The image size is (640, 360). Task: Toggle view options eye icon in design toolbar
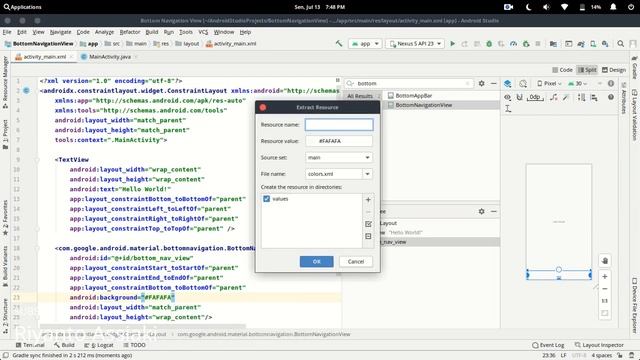tap(507, 97)
